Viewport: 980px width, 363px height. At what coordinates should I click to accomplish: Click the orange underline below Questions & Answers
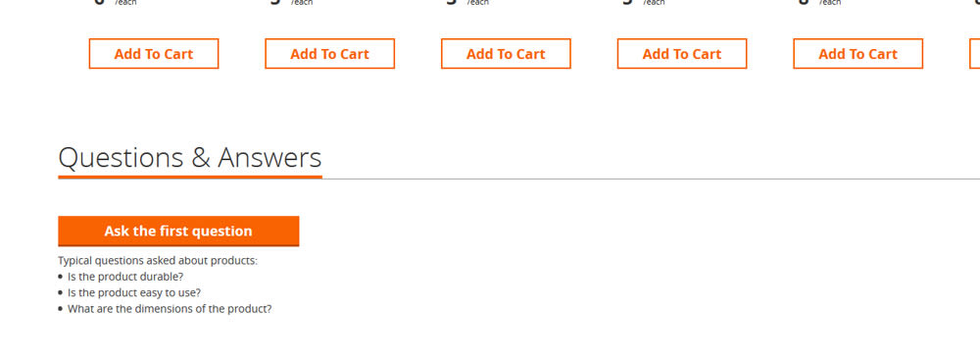pyautogui.click(x=190, y=178)
